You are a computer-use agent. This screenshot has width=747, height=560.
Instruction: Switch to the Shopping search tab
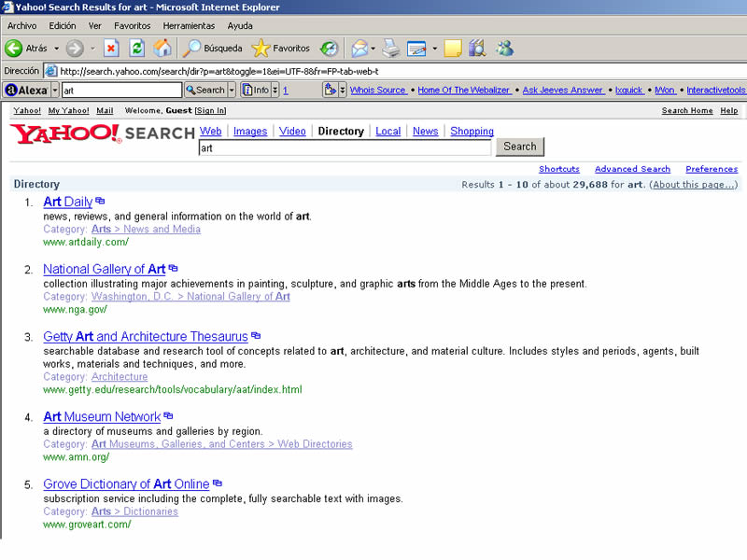(472, 131)
